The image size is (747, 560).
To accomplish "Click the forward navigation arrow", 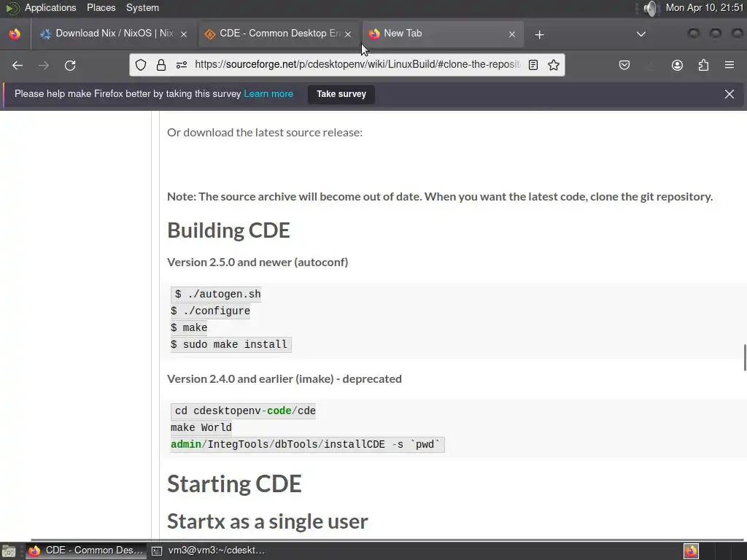I will coord(44,65).
